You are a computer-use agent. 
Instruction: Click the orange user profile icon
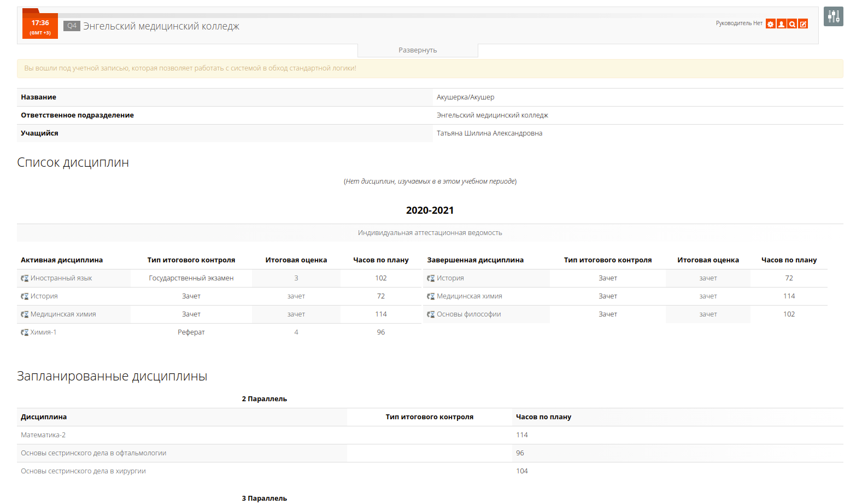(781, 24)
